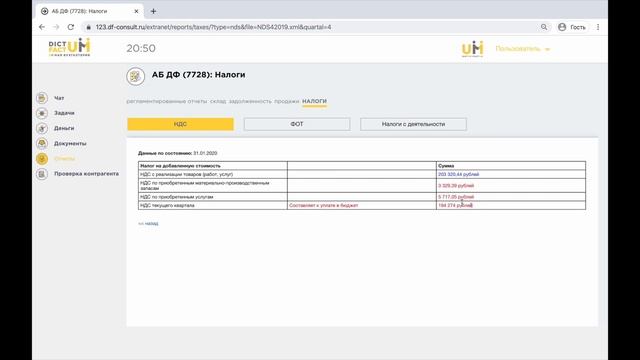Switch to склад tab
This screenshot has height=360, width=640.
point(218,101)
